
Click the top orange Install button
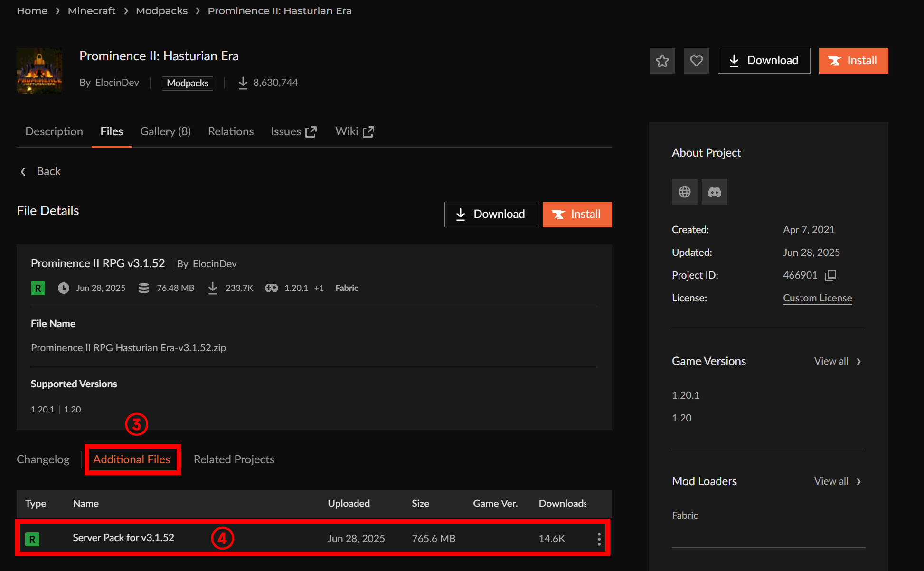point(853,61)
